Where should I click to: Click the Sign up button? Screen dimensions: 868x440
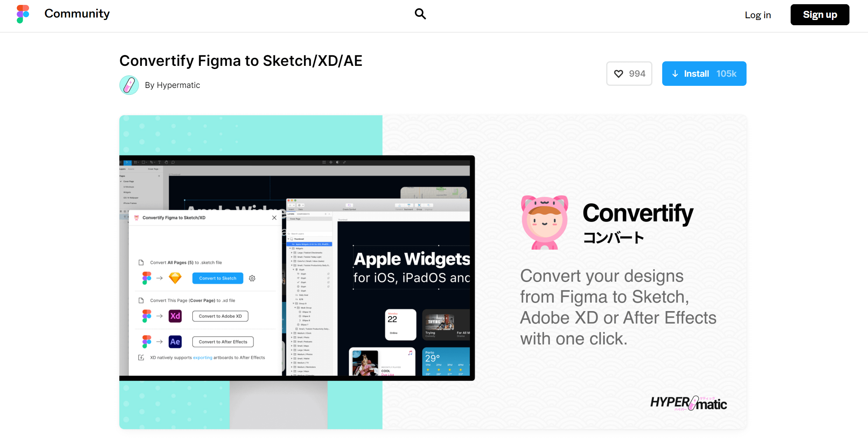coord(819,15)
